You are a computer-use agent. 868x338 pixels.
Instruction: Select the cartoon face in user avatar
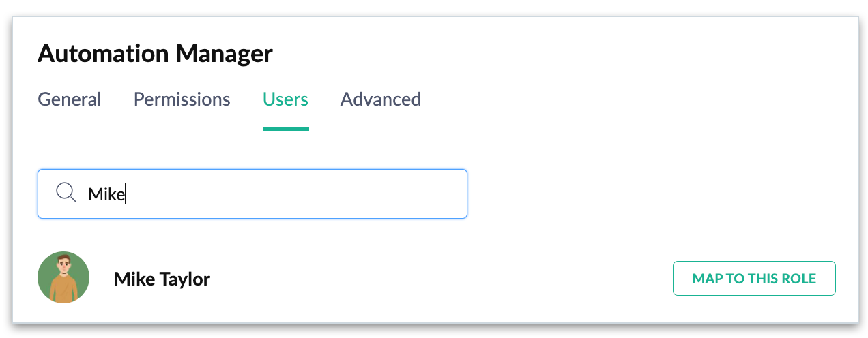click(x=63, y=266)
